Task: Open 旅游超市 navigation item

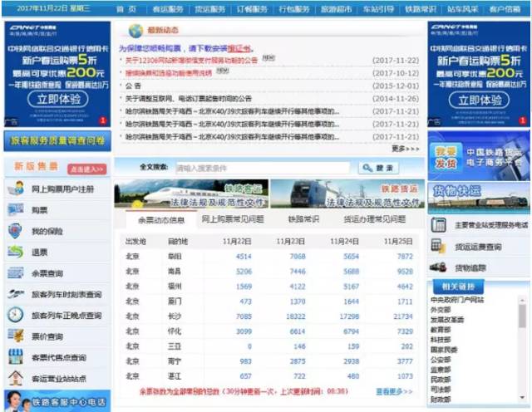Action: tap(336, 9)
